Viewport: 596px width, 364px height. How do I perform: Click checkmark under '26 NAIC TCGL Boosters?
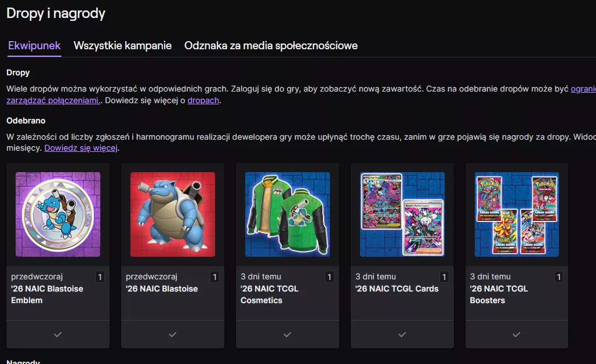coord(517,334)
